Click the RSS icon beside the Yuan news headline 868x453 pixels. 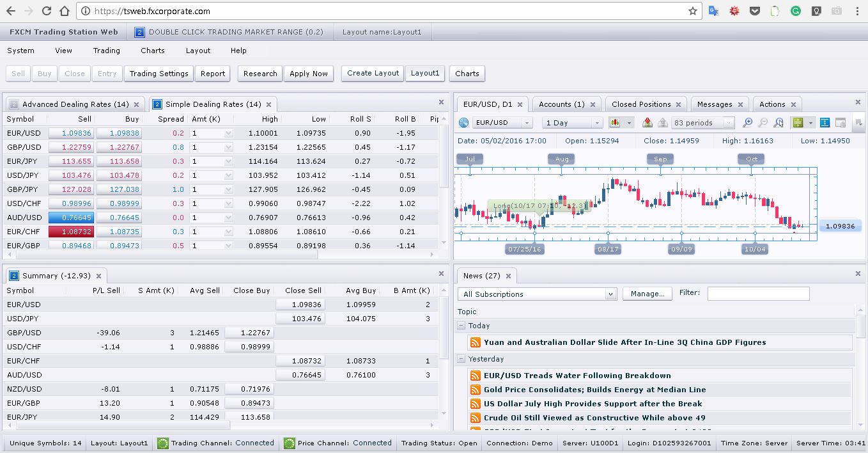tap(475, 342)
